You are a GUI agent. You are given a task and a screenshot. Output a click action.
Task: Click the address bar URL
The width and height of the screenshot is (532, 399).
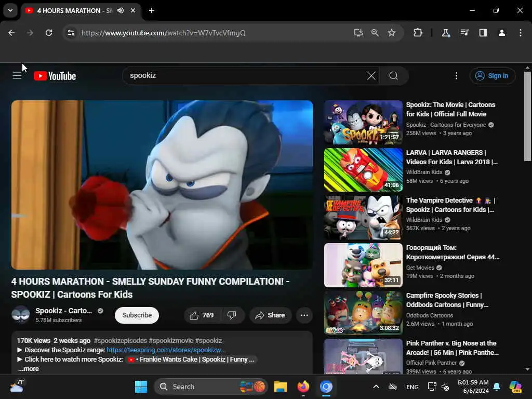(163, 33)
